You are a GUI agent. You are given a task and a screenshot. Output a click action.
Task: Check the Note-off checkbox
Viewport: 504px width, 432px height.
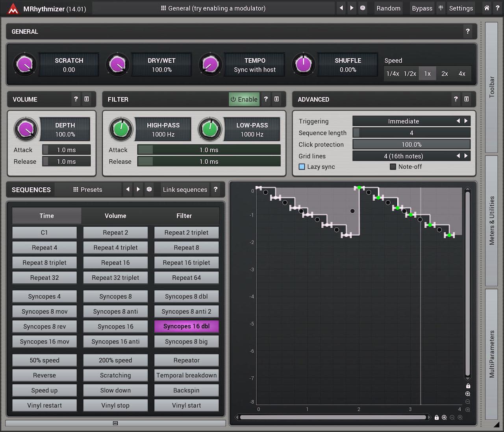coord(393,167)
